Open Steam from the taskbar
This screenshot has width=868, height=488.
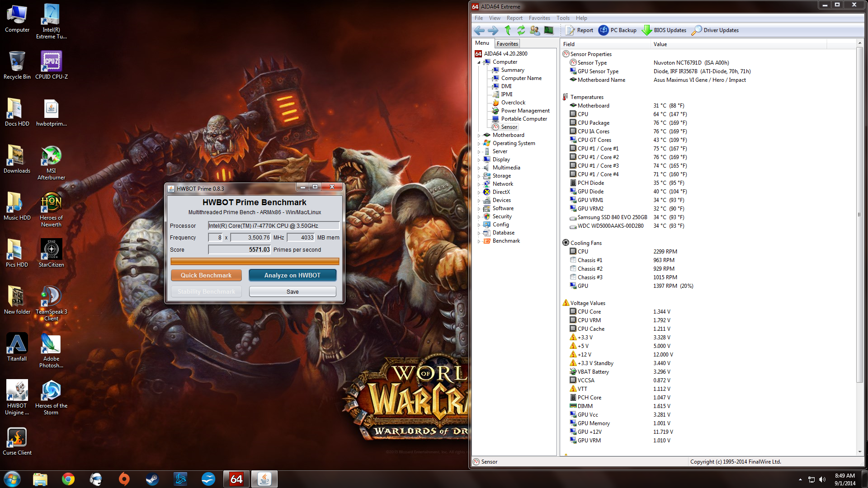pyautogui.click(x=152, y=479)
